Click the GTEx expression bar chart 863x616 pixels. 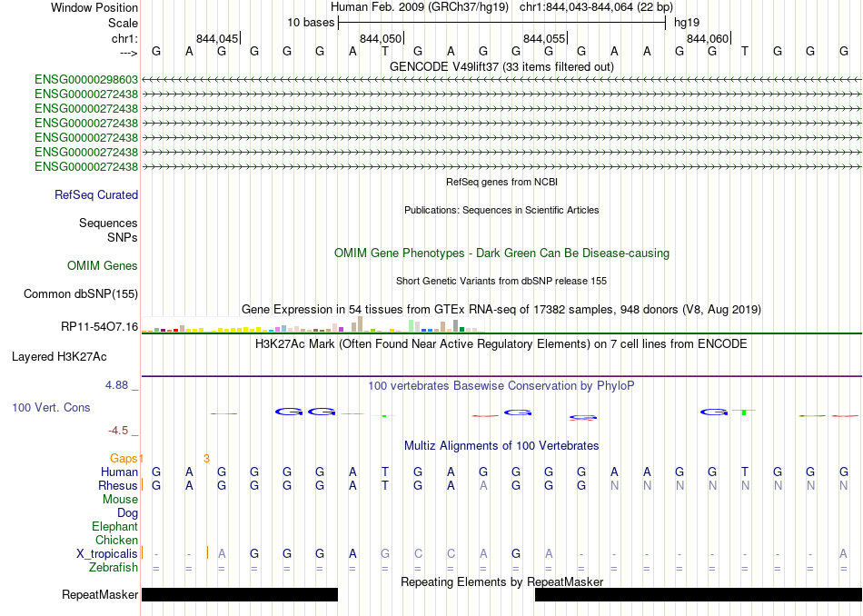(312, 324)
